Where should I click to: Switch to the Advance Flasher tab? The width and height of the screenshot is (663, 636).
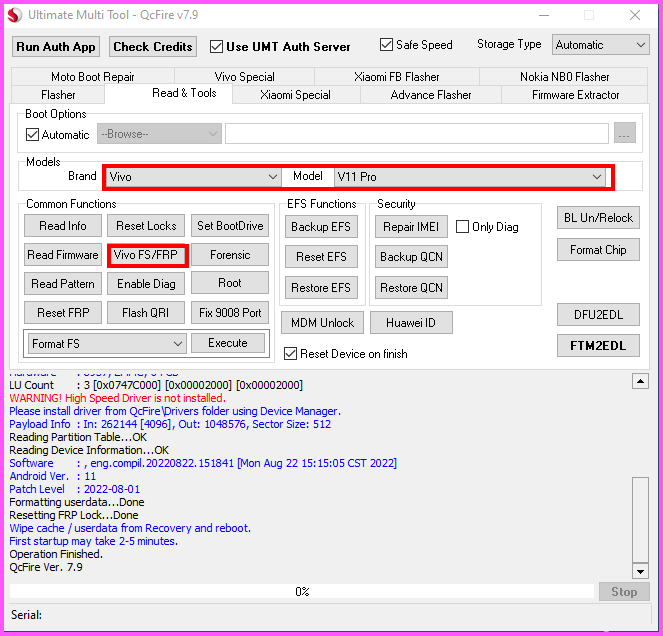click(x=430, y=94)
